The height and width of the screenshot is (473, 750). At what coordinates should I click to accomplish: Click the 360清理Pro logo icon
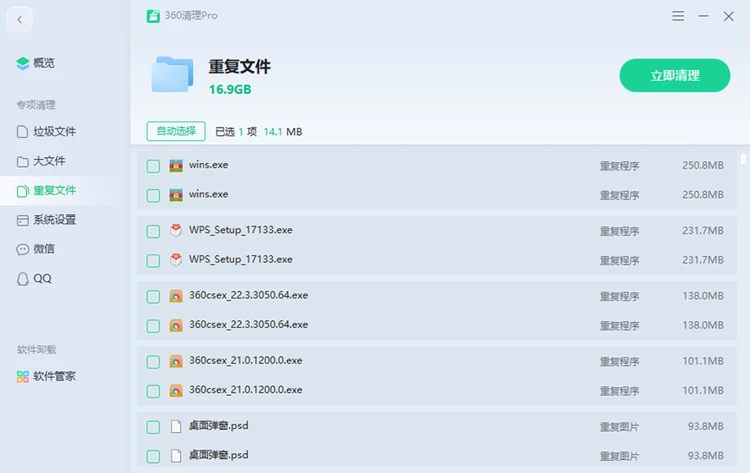pyautogui.click(x=153, y=16)
